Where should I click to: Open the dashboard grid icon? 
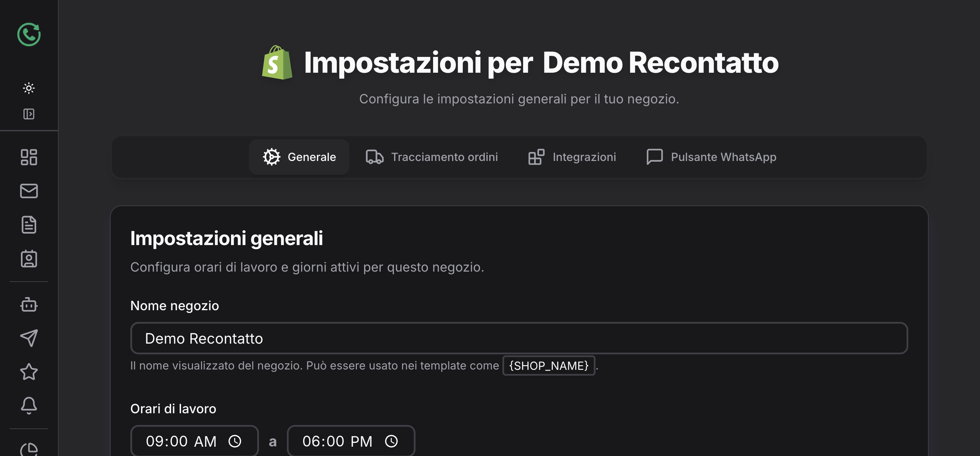29,157
